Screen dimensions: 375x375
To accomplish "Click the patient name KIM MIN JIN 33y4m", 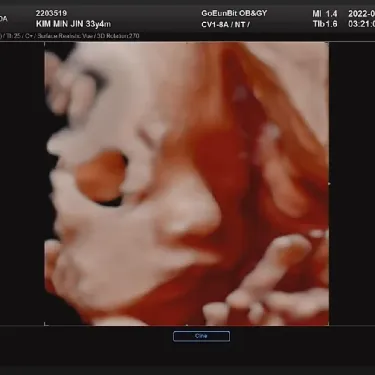I will click(73, 24).
